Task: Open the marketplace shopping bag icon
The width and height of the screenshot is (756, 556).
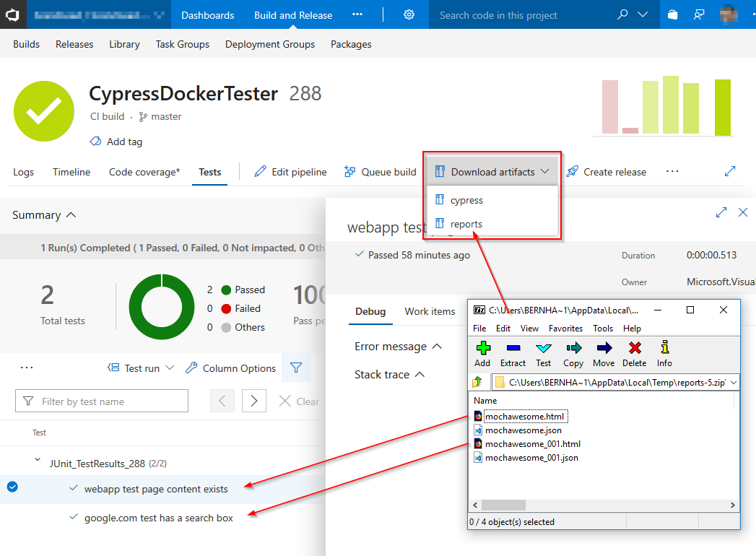Action: click(672, 15)
